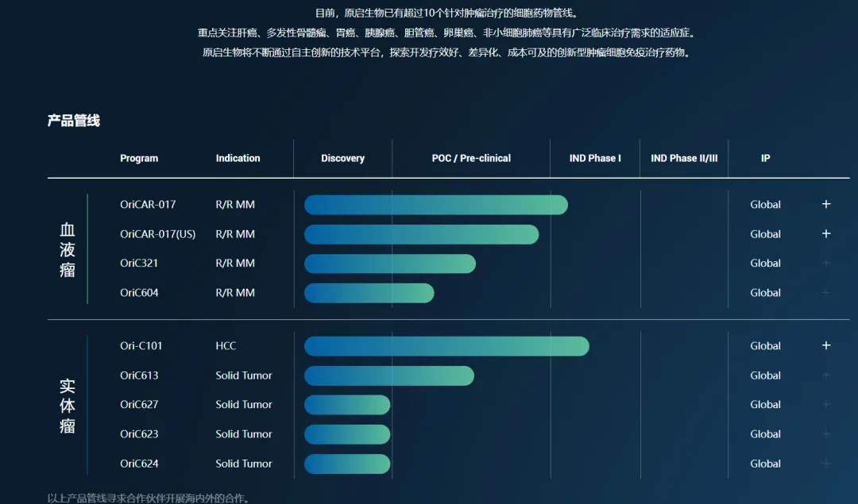Click the plus icon for OriC321
Screen dimensions: 858x504
tap(826, 264)
